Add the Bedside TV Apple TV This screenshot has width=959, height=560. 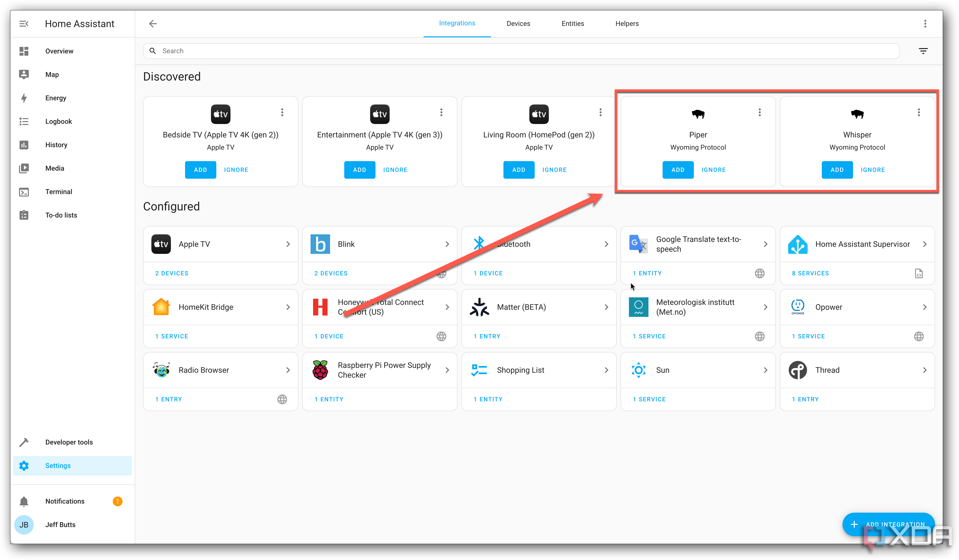200,170
